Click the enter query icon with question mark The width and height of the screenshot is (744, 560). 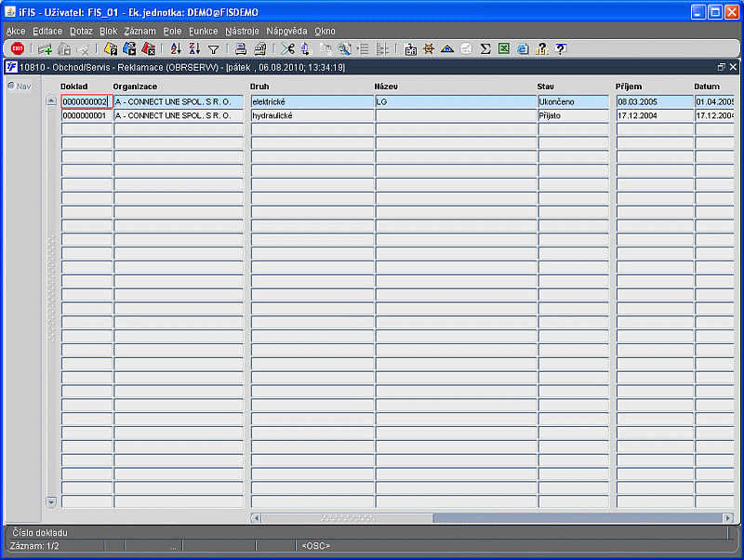(x=111, y=48)
